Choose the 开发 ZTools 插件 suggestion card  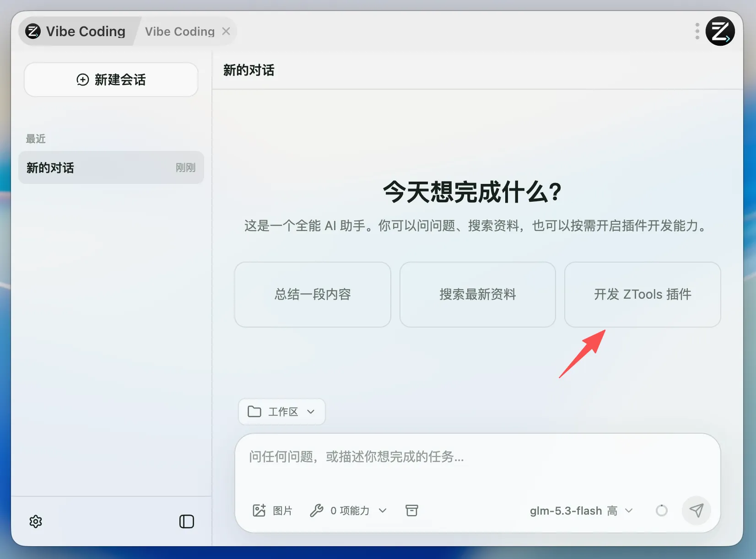(643, 295)
